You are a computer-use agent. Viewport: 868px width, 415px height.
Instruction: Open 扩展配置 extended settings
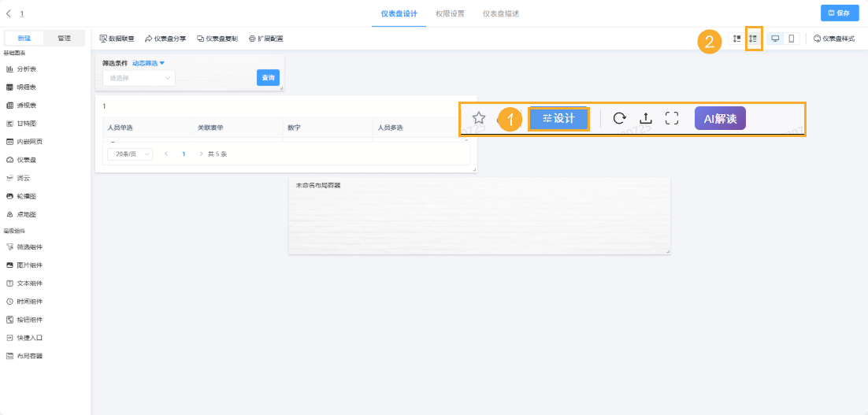point(265,39)
